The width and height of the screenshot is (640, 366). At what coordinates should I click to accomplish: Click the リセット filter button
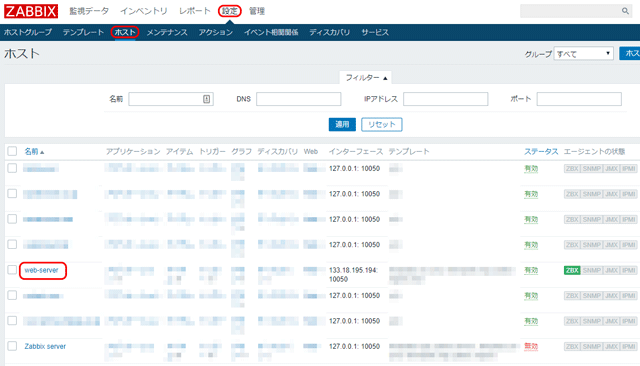[x=382, y=124]
